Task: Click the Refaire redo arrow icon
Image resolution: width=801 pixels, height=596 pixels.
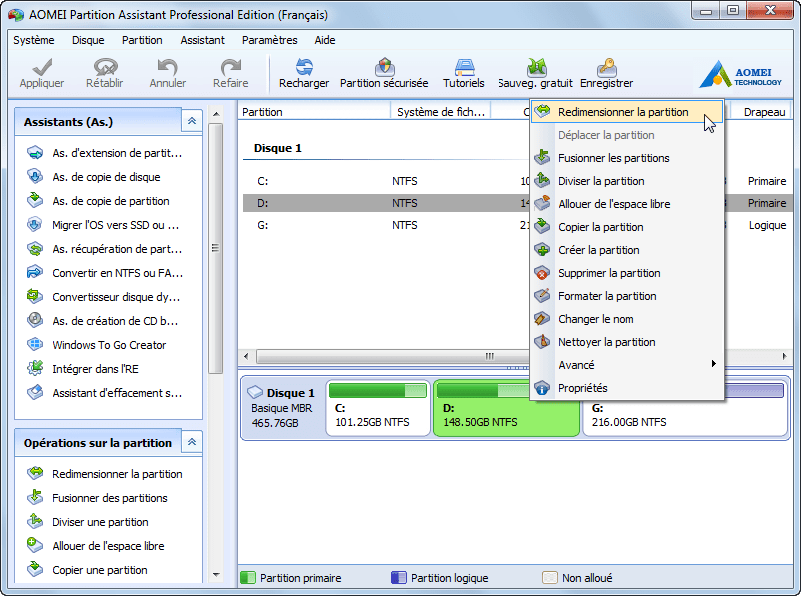Action: pos(231,67)
